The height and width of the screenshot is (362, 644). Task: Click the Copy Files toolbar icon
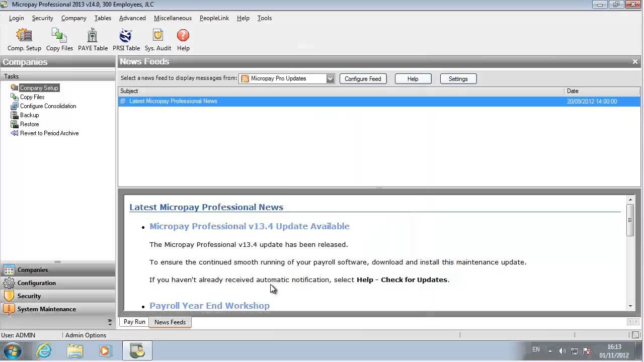(x=59, y=40)
